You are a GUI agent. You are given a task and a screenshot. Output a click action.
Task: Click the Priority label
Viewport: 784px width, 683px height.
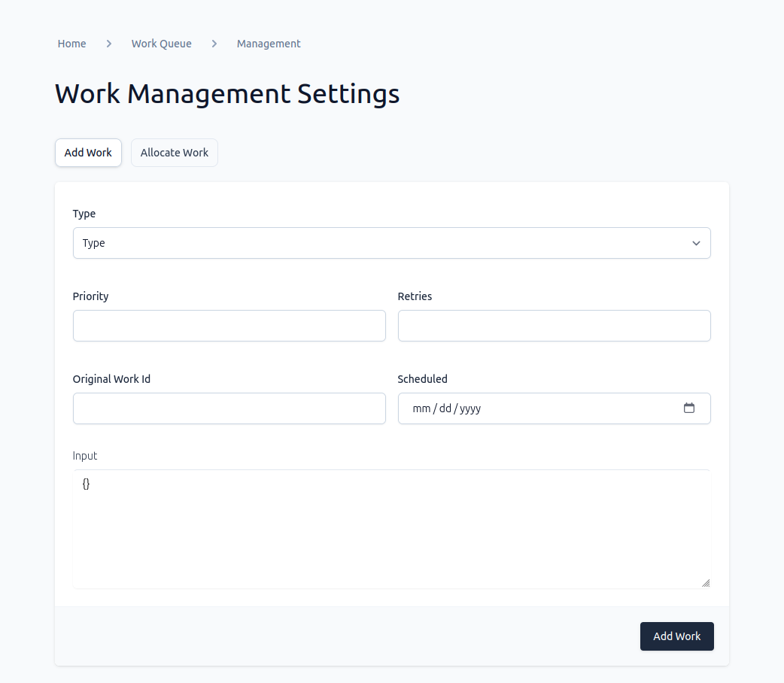pyautogui.click(x=90, y=296)
